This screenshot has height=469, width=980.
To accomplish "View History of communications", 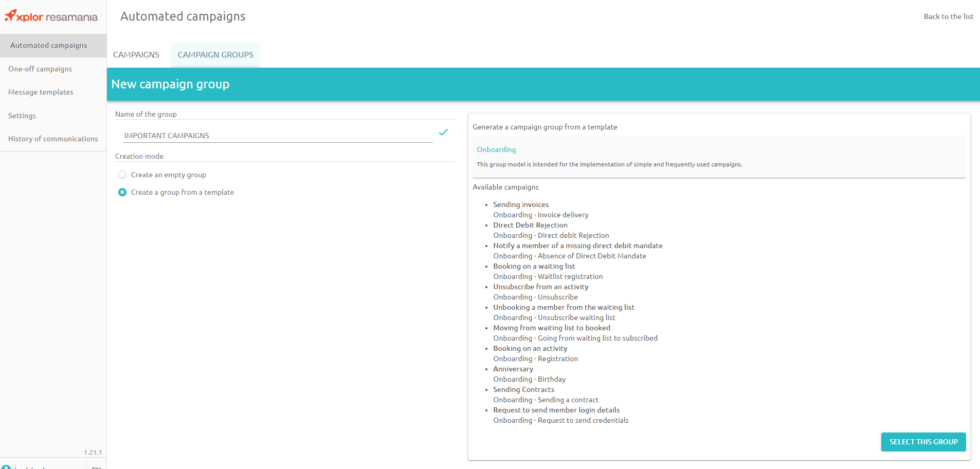I will [53, 139].
